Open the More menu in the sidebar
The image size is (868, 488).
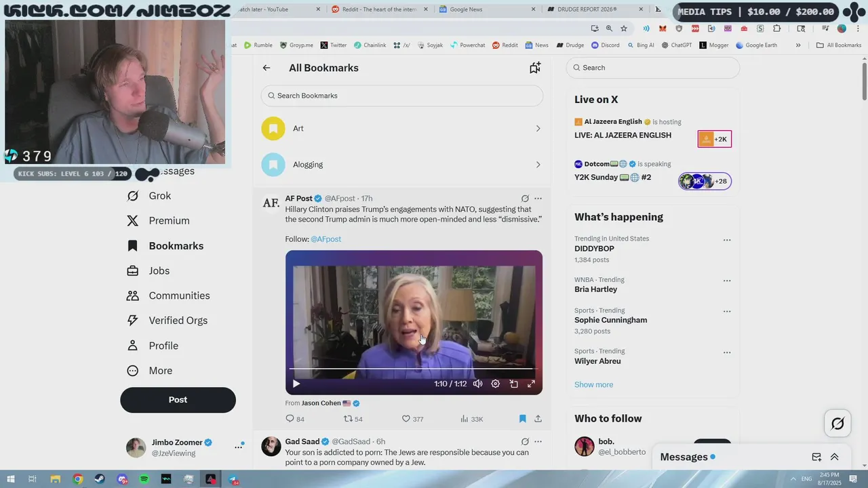click(x=150, y=371)
